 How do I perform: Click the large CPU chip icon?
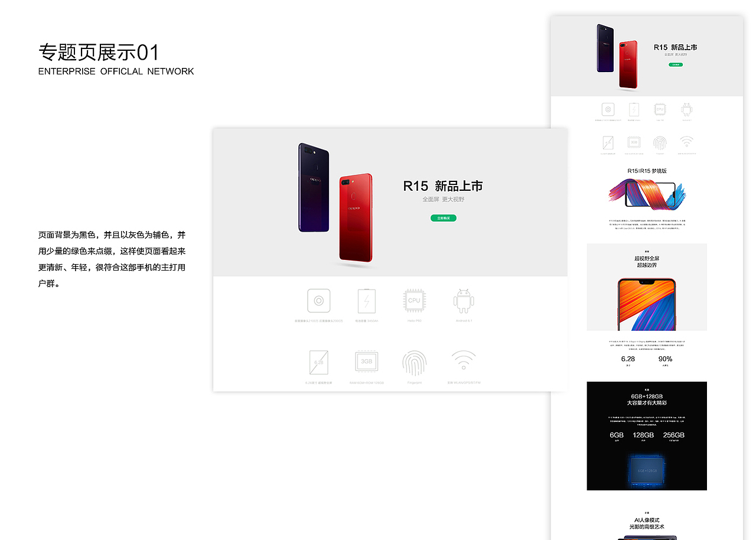(414, 301)
